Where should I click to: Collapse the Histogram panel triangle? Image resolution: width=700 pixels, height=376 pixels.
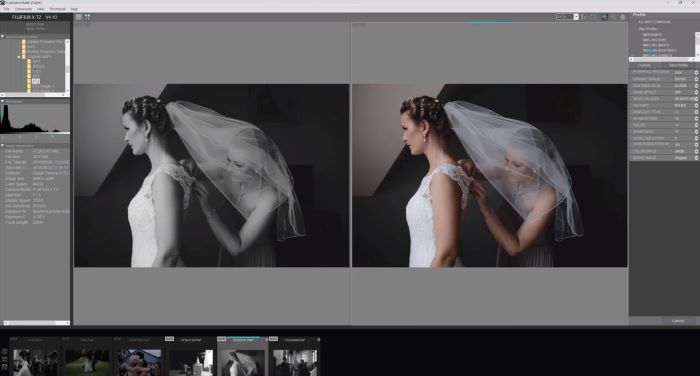click(x=2, y=102)
